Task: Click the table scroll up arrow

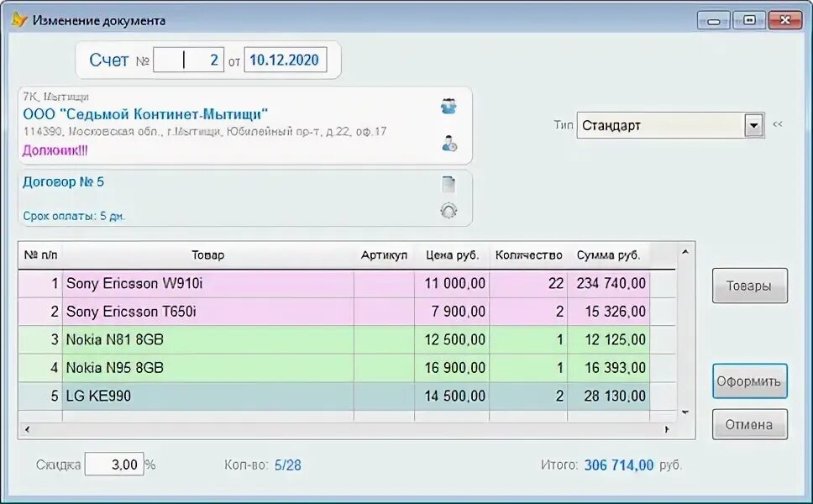Action: [685, 252]
